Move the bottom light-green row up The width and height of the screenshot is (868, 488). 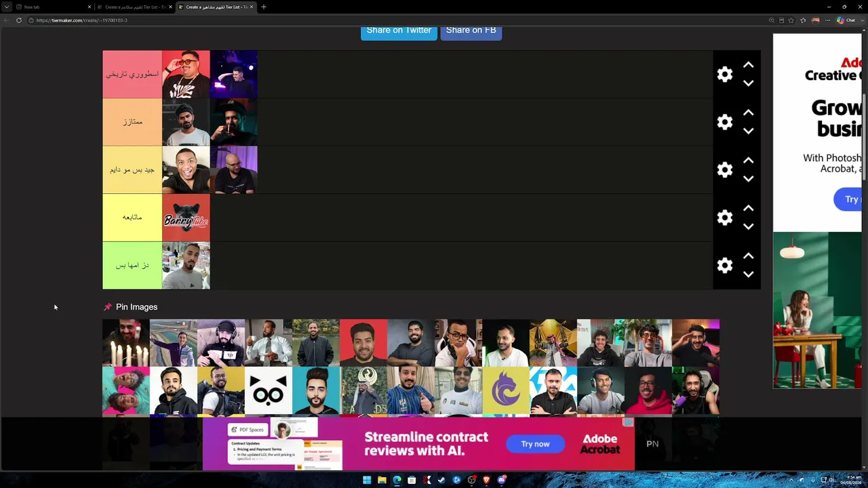[x=748, y=256]
